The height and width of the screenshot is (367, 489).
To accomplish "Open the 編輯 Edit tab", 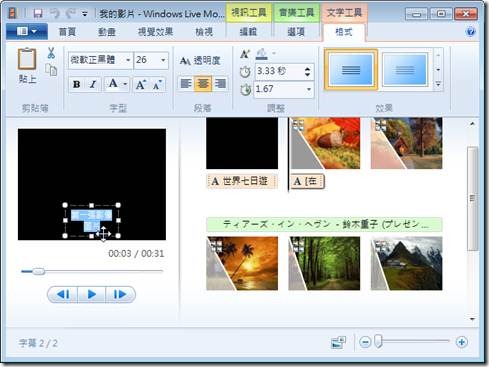I will coord(248,32).
